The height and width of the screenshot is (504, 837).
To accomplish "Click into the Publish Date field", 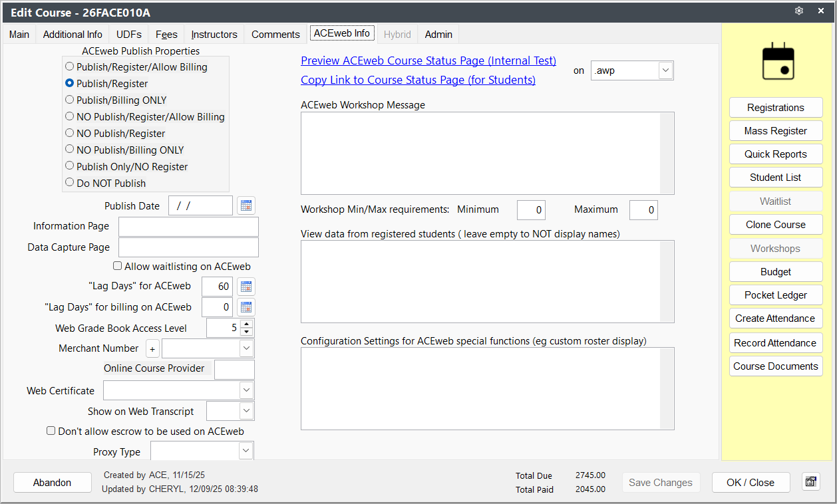I will (201, 205).
